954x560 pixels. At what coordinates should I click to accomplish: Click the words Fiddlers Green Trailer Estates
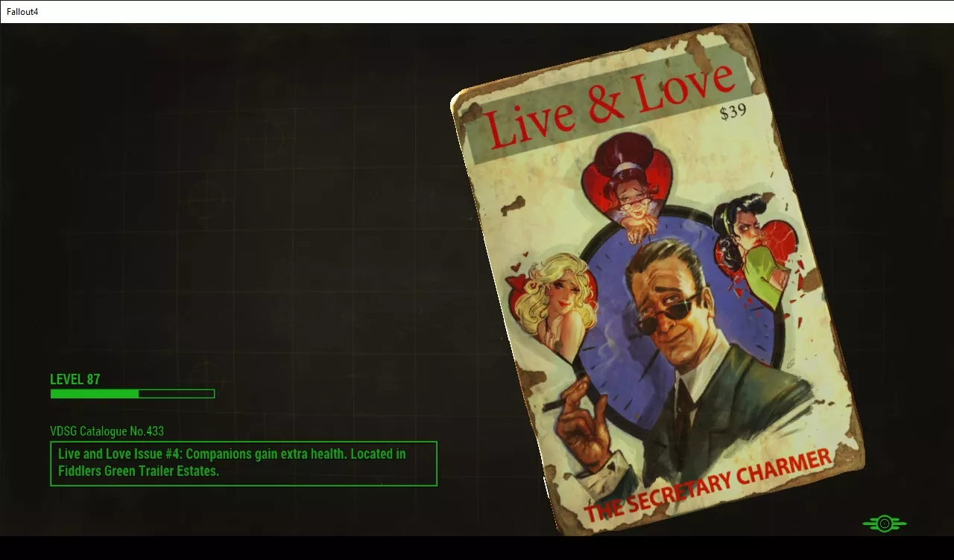(x=139, y=471)
